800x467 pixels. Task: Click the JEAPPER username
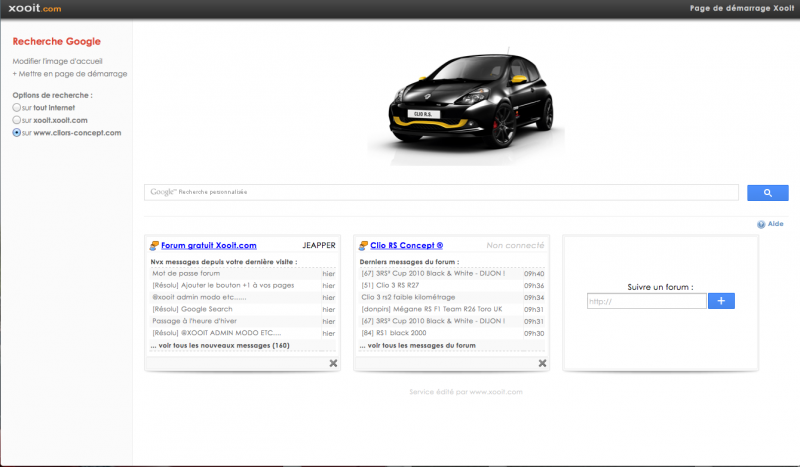(x=319, y=245)
